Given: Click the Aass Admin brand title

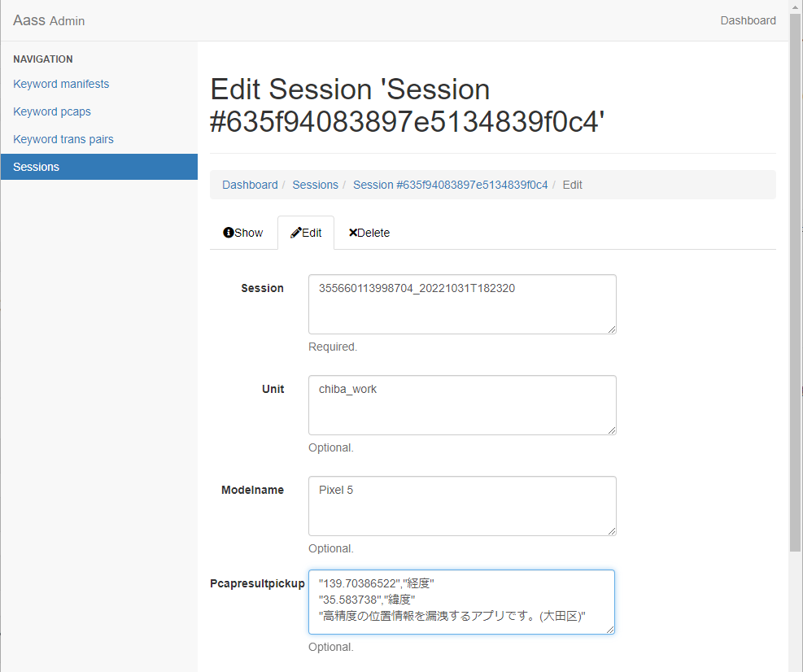Looking at the screenshot, I should click(49, 20).
